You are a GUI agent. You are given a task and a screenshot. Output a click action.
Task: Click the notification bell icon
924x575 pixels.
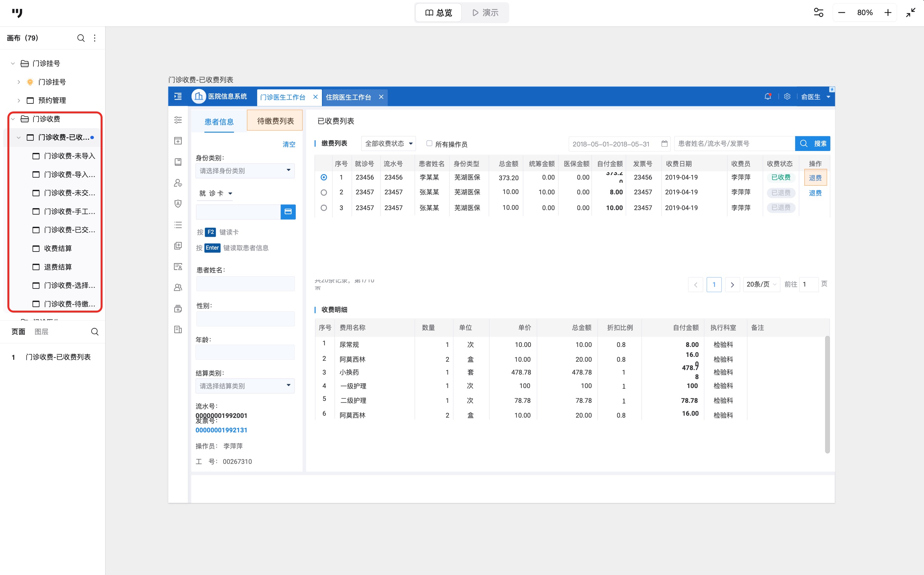[767, 97]
